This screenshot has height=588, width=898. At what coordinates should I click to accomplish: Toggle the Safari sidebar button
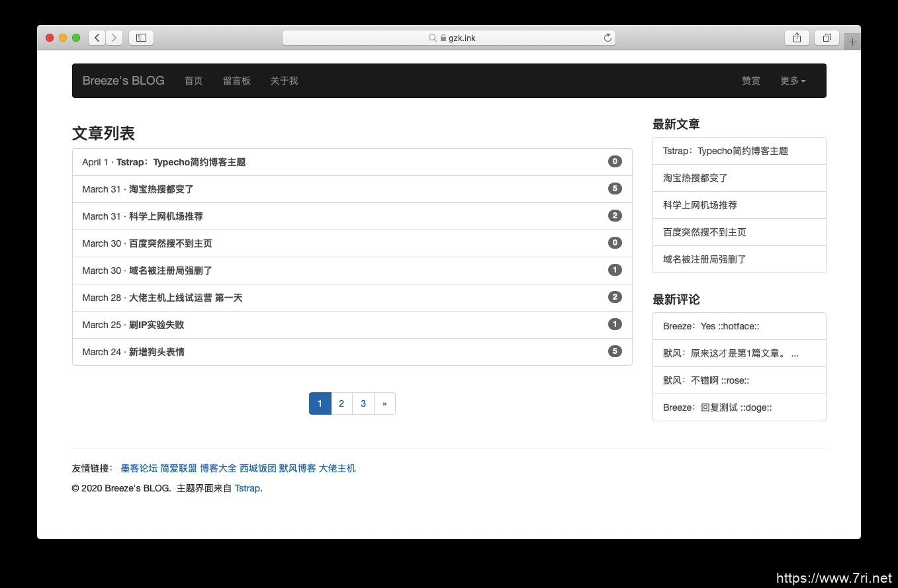point(141,38)
